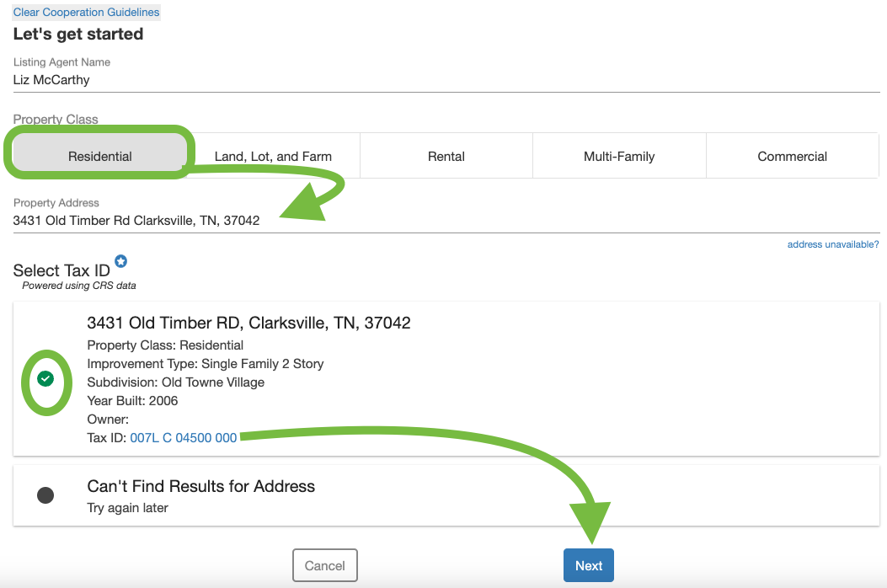This screenshot has height=588, width=887.
Task: Switch to the Land, Lot, and Farm tab
Action: (273, 156)
